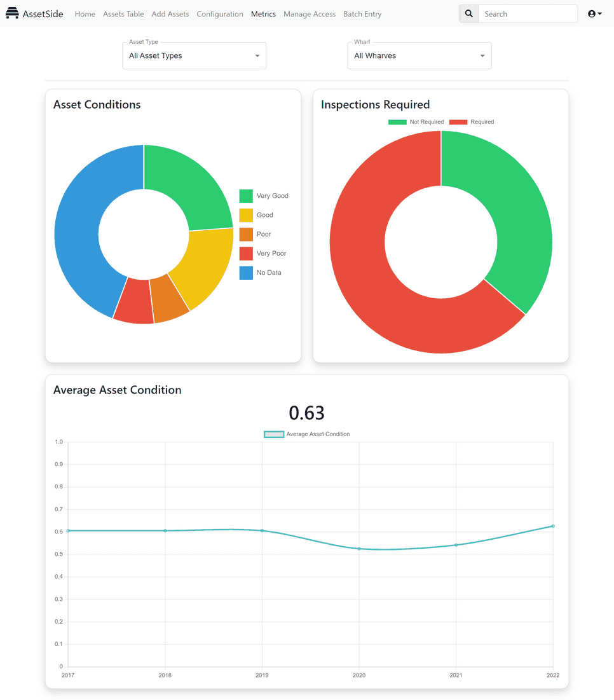Go to the Add Assets page
The image size is (614, 700).
click(x=170, y=13)
